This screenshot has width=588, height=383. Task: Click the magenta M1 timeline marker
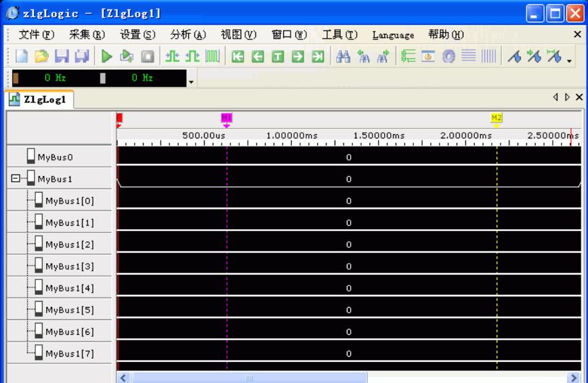[x=226, y=120]
